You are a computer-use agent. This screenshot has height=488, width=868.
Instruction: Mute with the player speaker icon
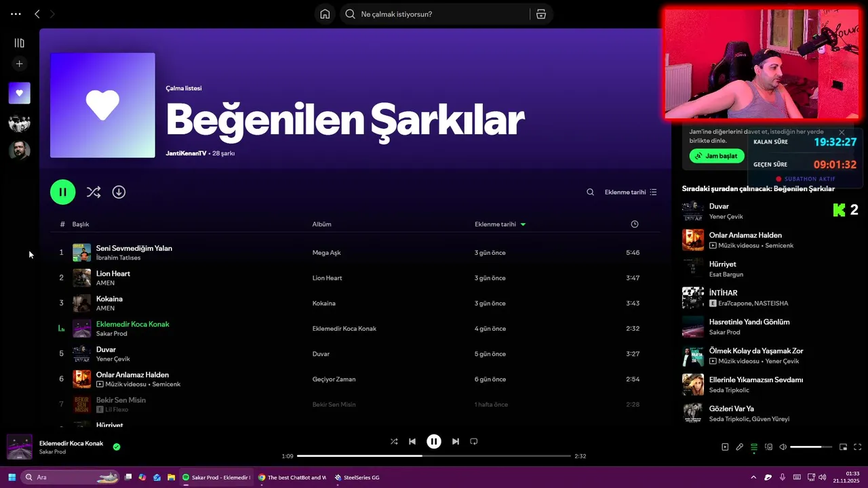click(783, 447)
